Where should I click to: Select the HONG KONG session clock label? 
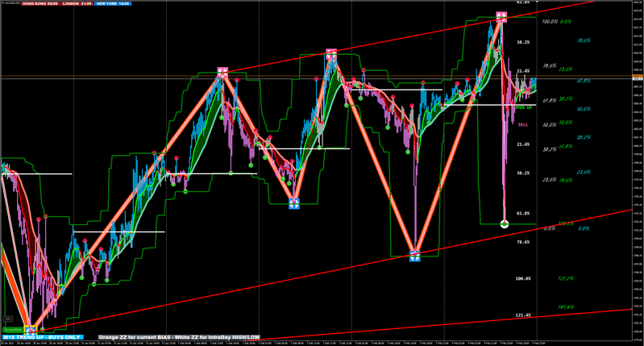pyautogui.click(x=40, y=4)
